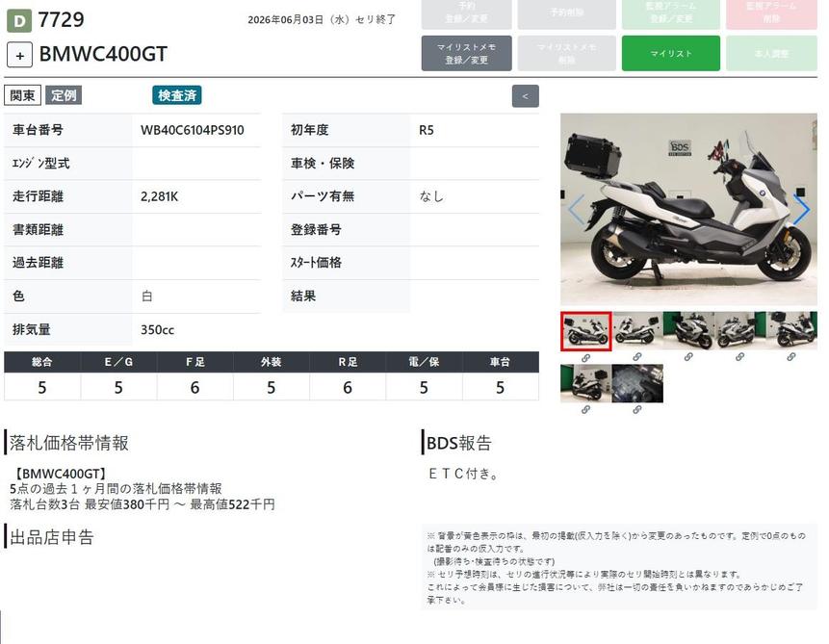This screenshot has height=644, width=829.
Task: Click the faded green button right of マイリスト
Action: coord(771,53)
